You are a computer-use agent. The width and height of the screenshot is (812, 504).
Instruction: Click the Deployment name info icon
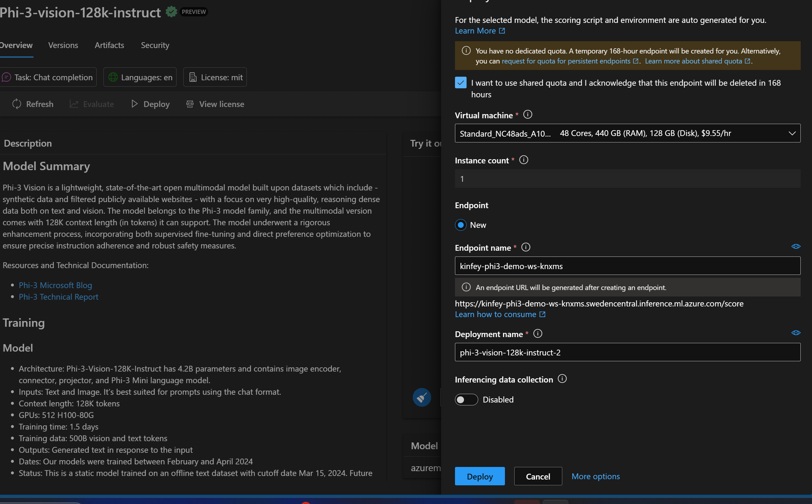click(x=538, y=334)
